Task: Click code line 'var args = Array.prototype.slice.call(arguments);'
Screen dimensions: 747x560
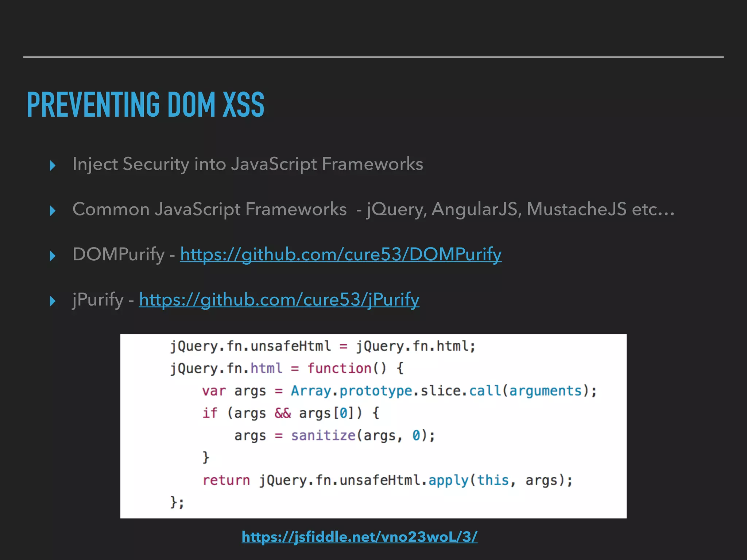Action: [399, 391]
